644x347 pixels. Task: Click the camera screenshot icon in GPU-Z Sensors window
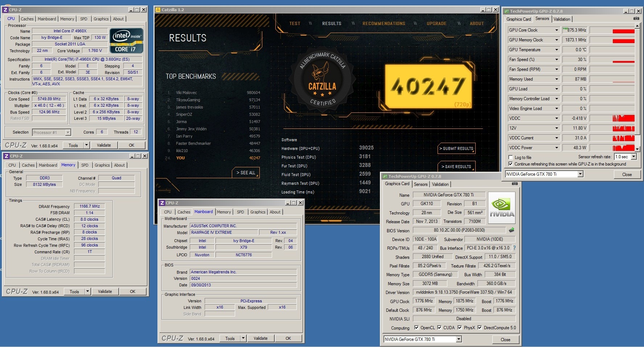pos(636,19)
